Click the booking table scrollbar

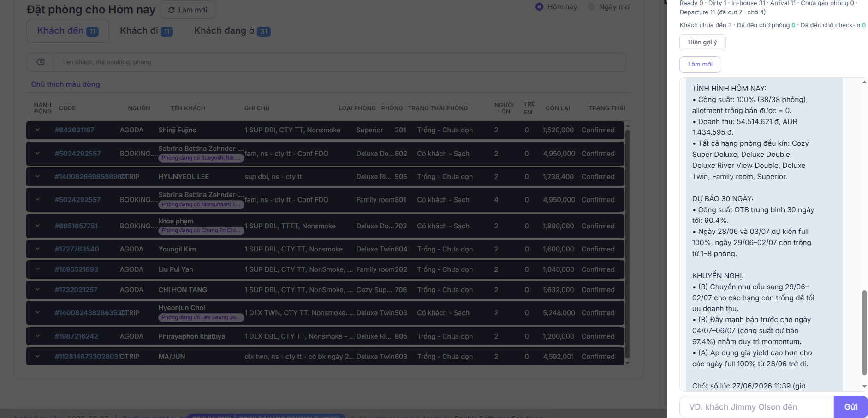tap(627, 244)
